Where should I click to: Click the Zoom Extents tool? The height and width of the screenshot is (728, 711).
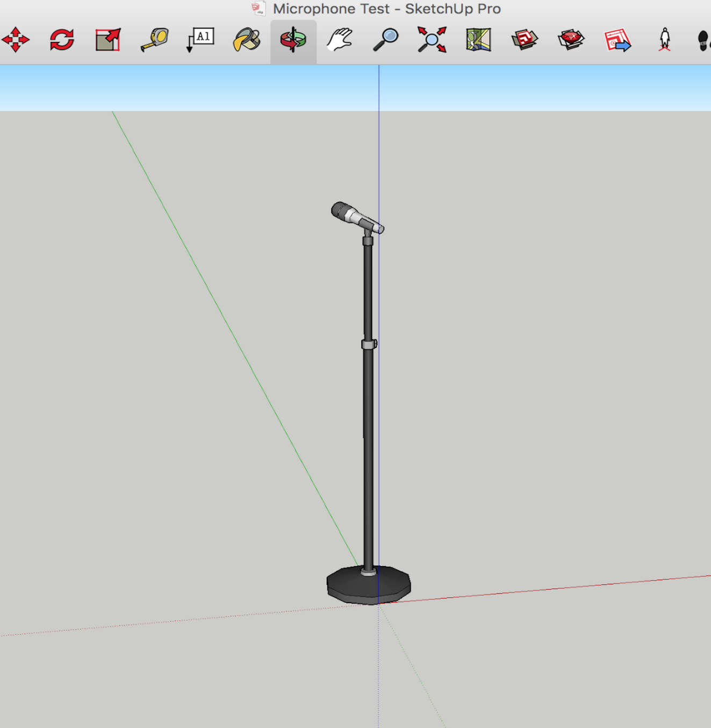coord(432,40)
